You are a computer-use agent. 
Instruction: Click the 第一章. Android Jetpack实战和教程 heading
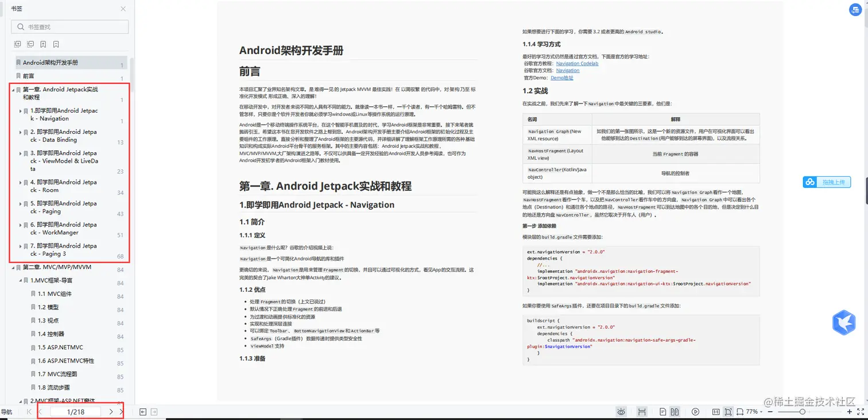point(325,186)
